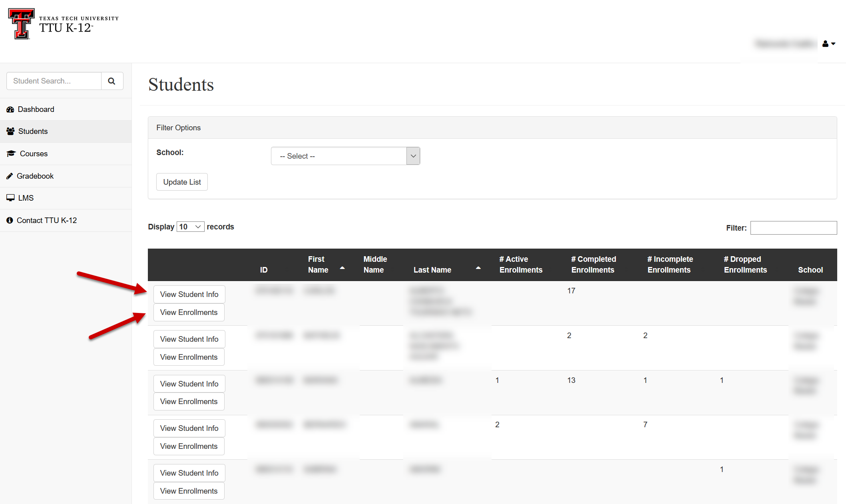Click the student search magnifier icon
The width and height of the screenshot is (846, 504).
tap(112, 81)
